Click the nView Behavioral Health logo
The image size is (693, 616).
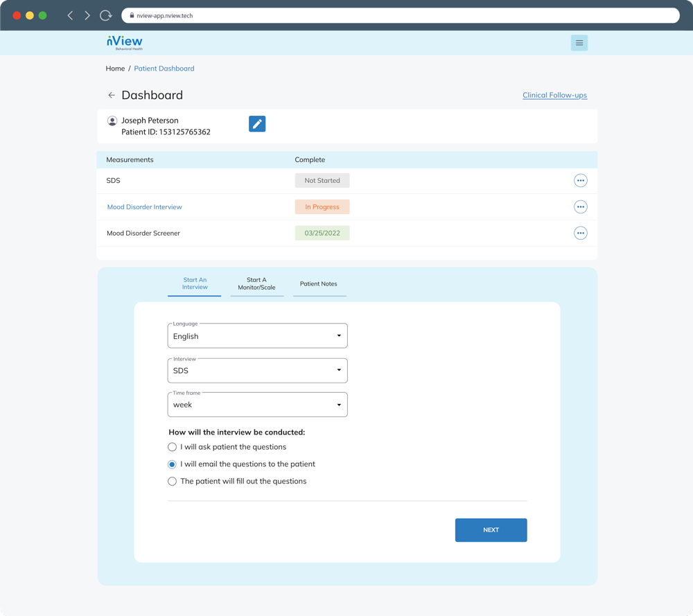click(x=125, y=43)
